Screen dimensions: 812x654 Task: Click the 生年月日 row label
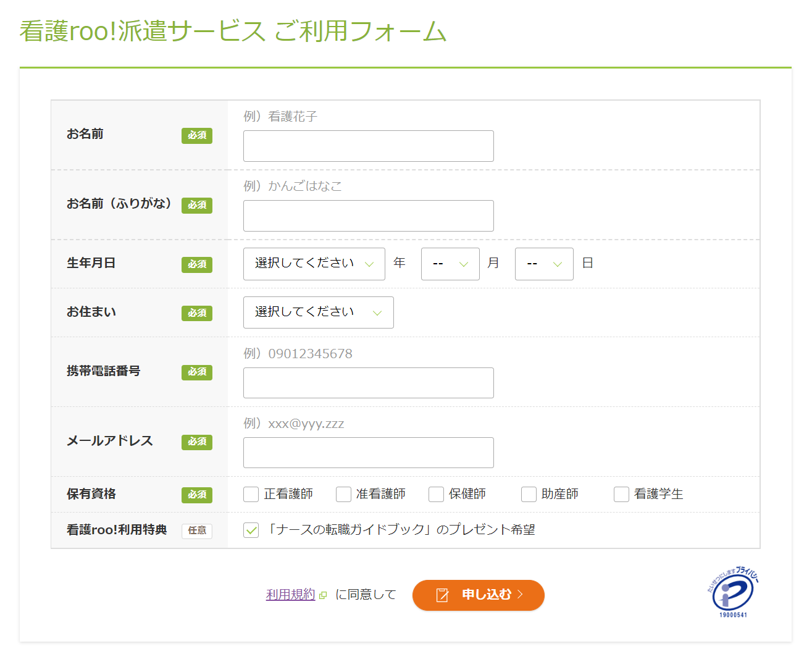click(x=91, y=263)
